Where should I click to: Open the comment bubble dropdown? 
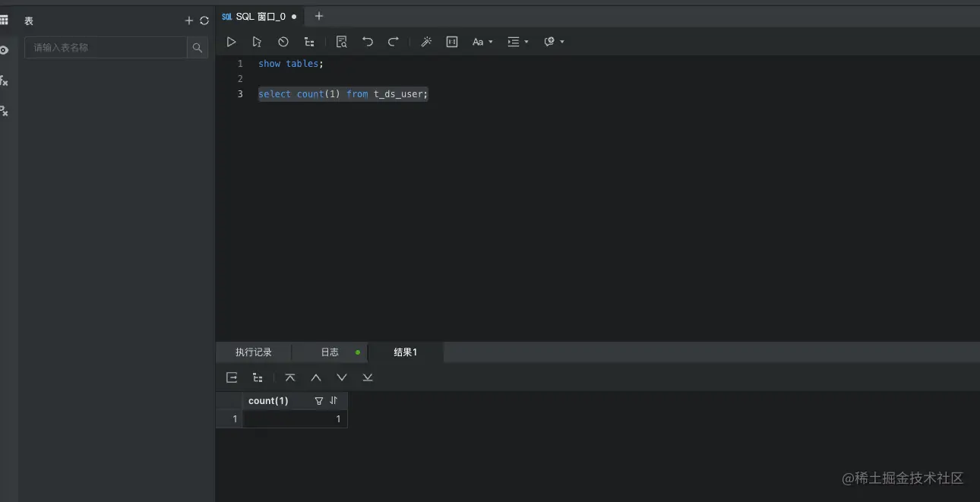click(x=555, y=42)
